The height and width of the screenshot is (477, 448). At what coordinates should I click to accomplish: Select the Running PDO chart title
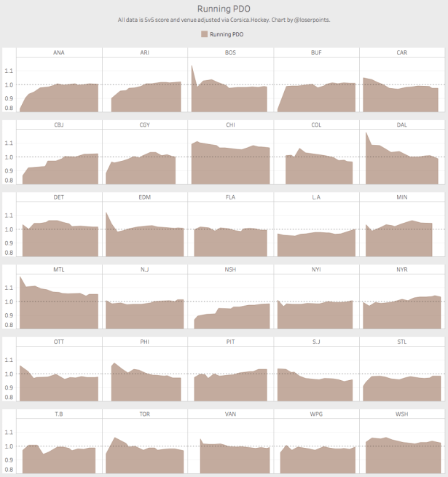click(224, 9)
